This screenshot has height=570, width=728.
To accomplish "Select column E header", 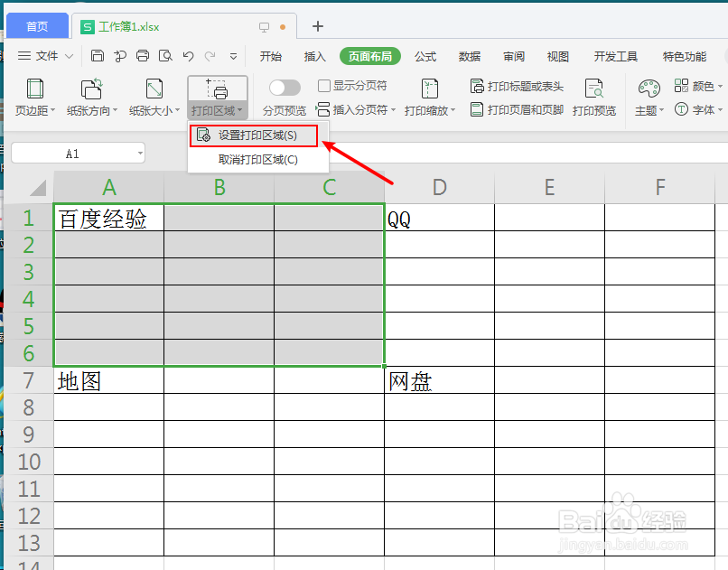I will [549, 188].
